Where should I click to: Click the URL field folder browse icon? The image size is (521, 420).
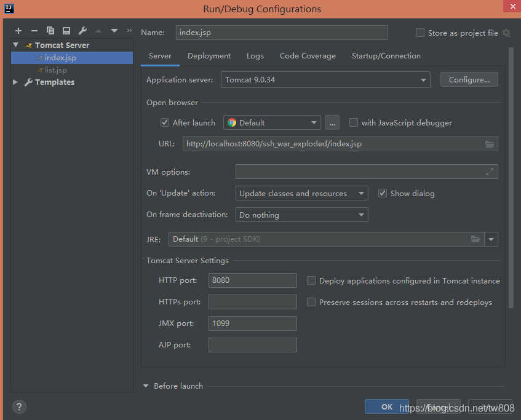(x=489, y=144)
